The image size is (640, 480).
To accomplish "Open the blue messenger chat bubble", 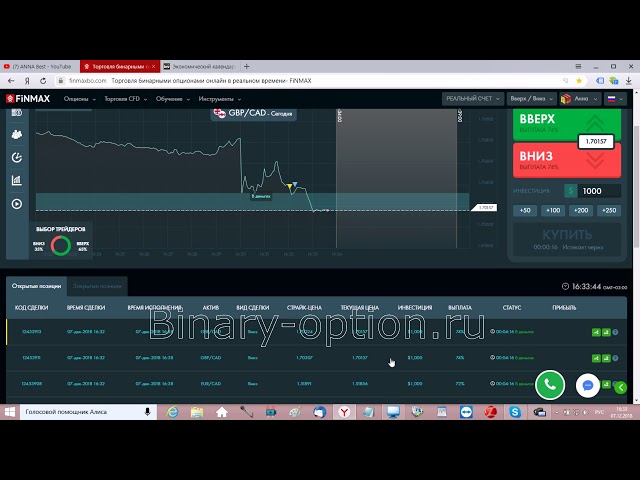I will pyautogui.click(x=589, y=384).
